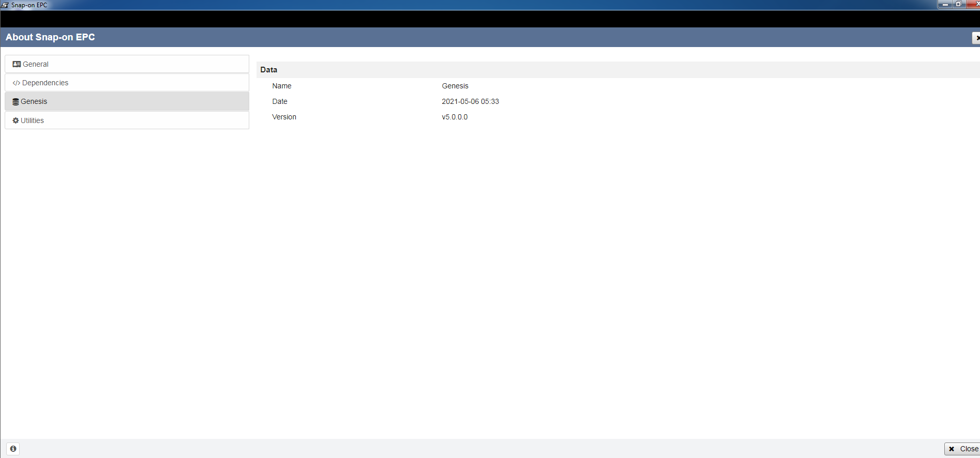Screen dimensions: 980x458
Task: Restore the Snap-on EPC window size
Action: pyautogui.click(x=959, y=4)
